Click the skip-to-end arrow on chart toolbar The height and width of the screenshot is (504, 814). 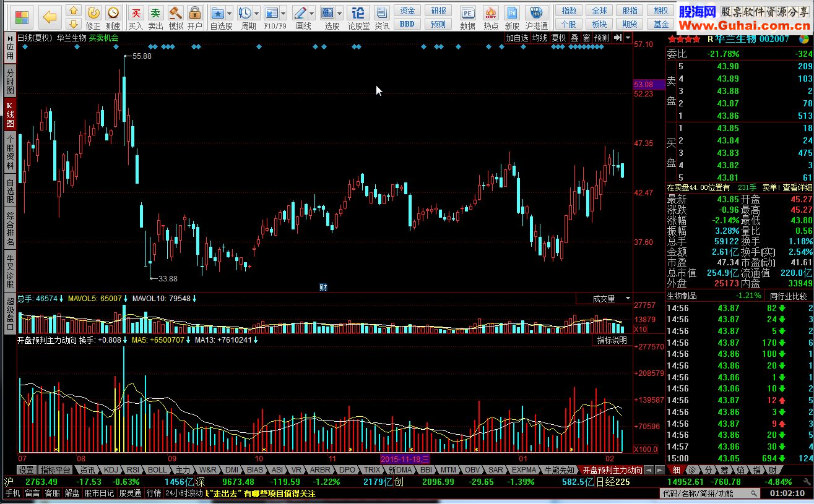pos(617,38)
